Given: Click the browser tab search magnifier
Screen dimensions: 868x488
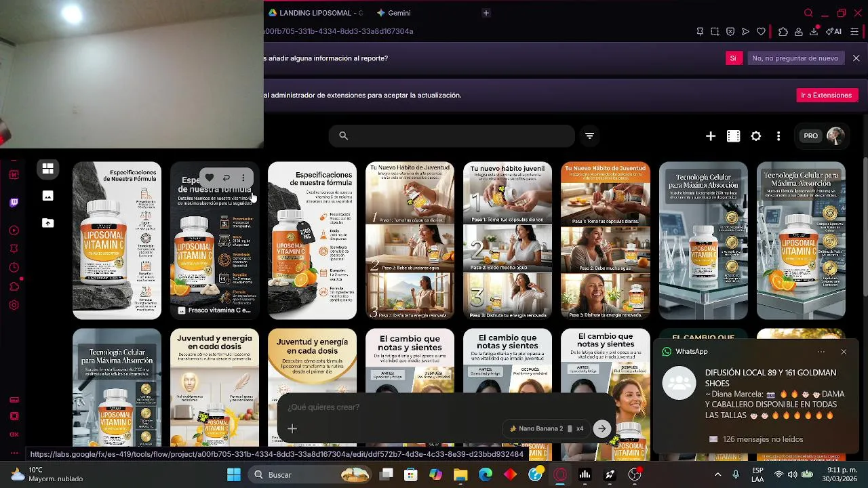Looking at the screenshot, I should point(808,13).
